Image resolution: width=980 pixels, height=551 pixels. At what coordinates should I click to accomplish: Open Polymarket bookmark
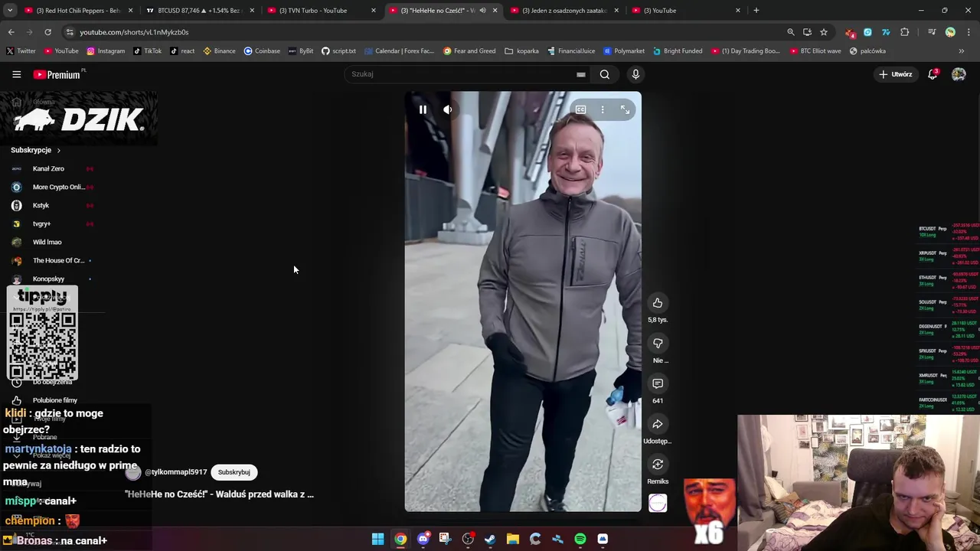pos(624,51)
